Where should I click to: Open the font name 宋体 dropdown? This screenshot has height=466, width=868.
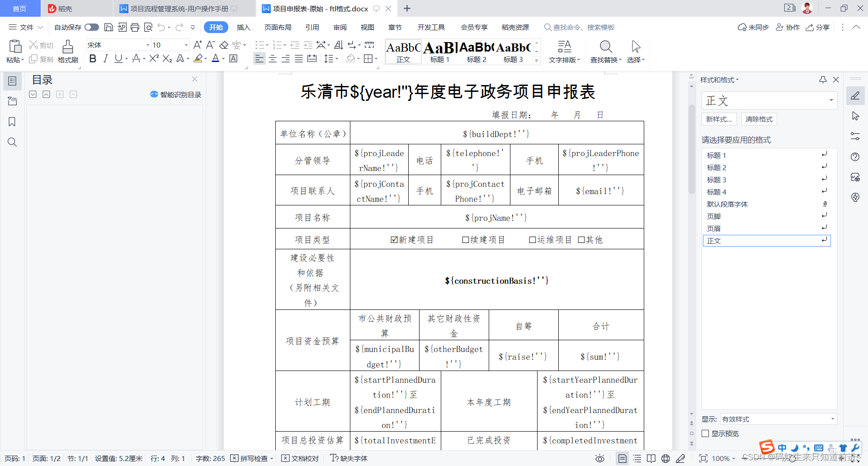(x=147, y=45)
